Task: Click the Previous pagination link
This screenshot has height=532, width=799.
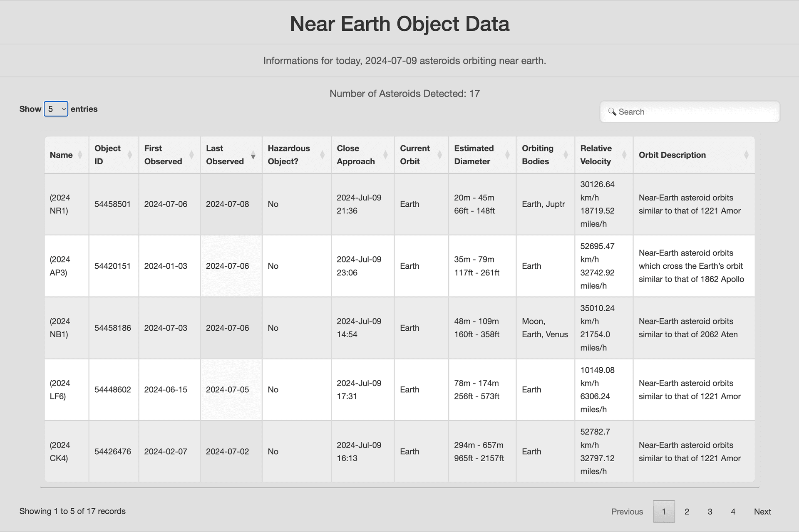Action: (x=627, y=512)
